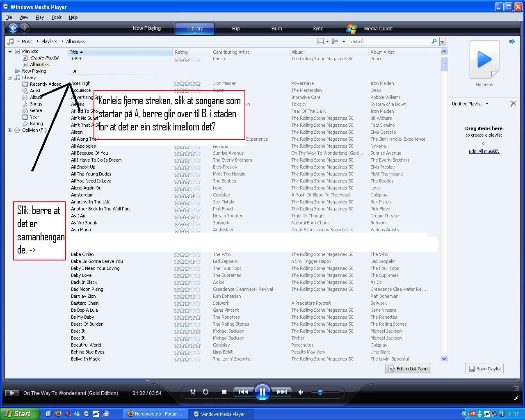This screenshot has width=525, height=420.
Task: Pause the current song
Action: coord(262,392)
